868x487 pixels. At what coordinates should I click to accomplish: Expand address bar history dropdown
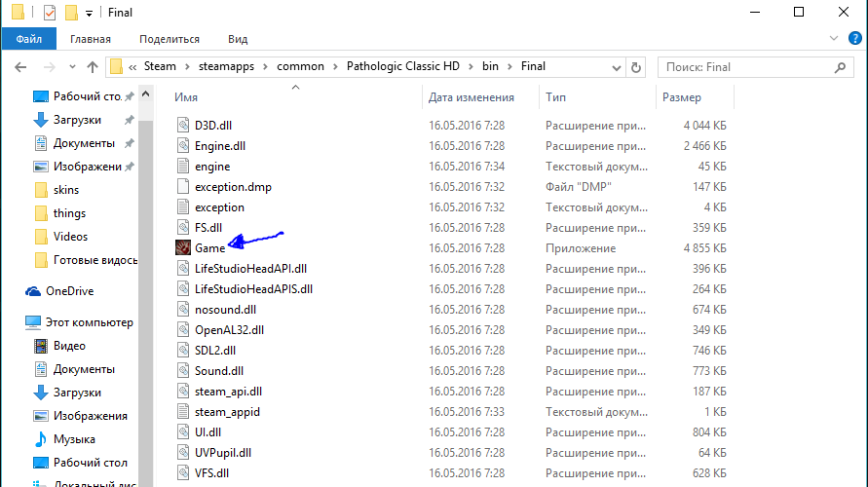coord(617,67)
